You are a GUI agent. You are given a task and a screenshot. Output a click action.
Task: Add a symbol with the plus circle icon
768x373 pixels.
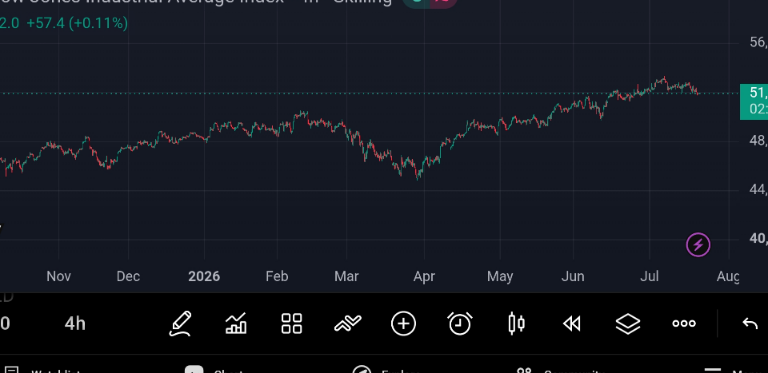[404, 324]
